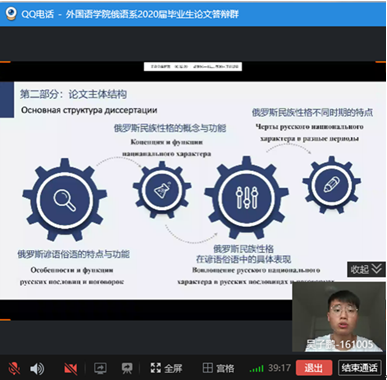Screen dimensions: 387x380
Task: Turn on the disabled camera
Action: click(x=70, y=368)
